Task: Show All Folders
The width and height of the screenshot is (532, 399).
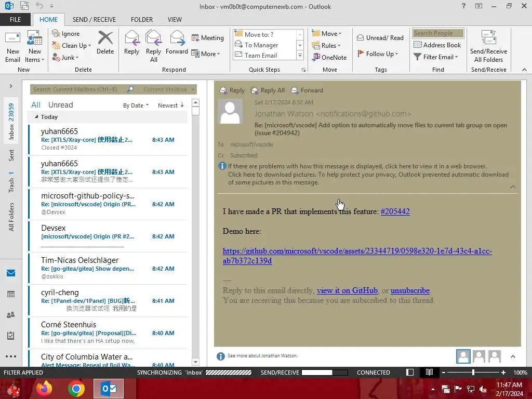Action: click(x=11, y=217)
